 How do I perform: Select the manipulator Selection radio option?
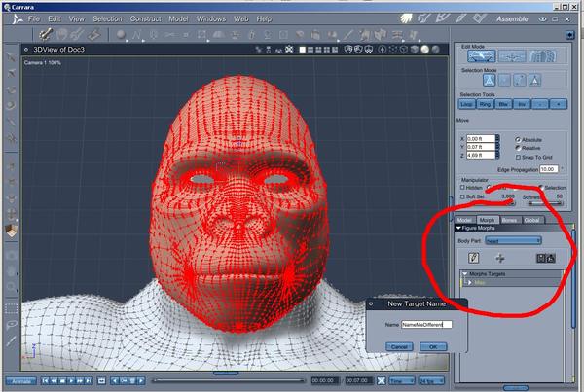(x=541, y=188)
